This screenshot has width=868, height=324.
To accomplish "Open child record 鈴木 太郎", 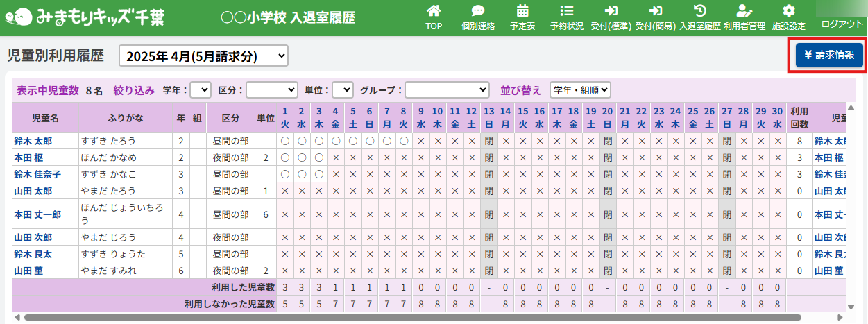I will click(33, 141).
